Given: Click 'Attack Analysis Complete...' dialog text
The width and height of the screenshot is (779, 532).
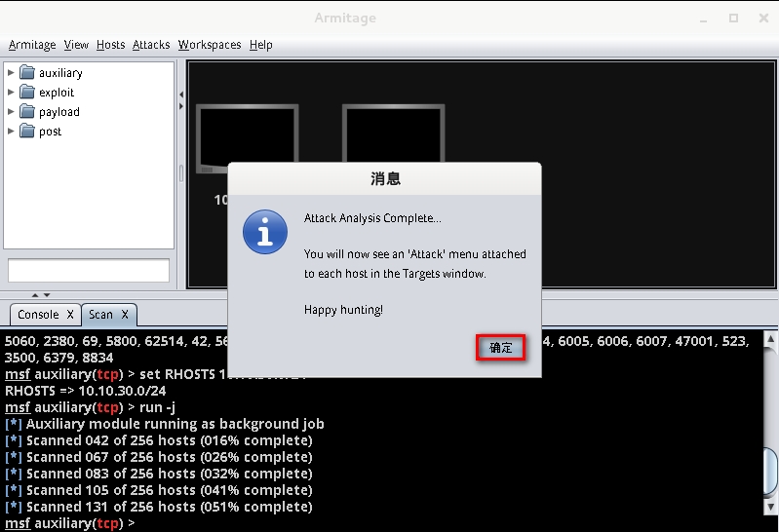Looking at the screenshot, I should pyautogui.click(x=372, y=218).
